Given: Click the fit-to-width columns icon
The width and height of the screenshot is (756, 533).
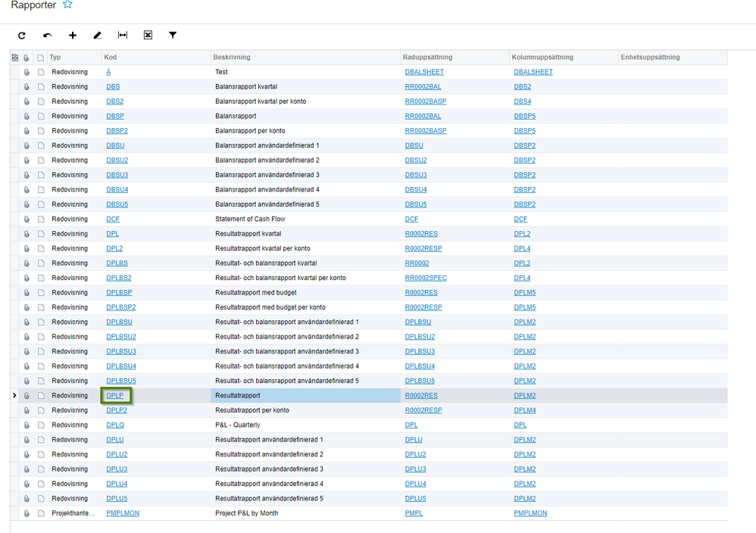Looking at the screenshot, I should coord(123,36).
